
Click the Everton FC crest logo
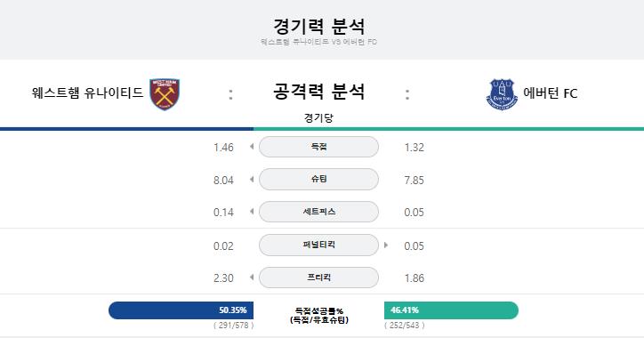pos(502,94)
